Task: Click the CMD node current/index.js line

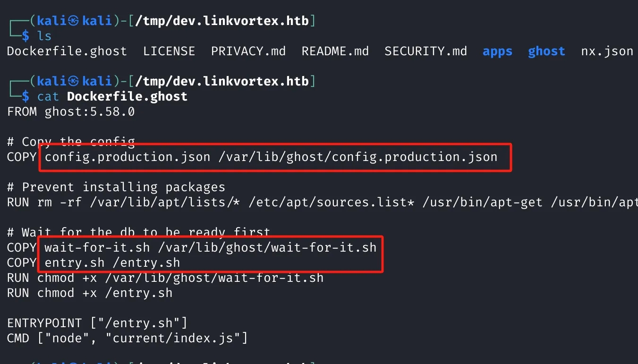Action: [128, 338]
